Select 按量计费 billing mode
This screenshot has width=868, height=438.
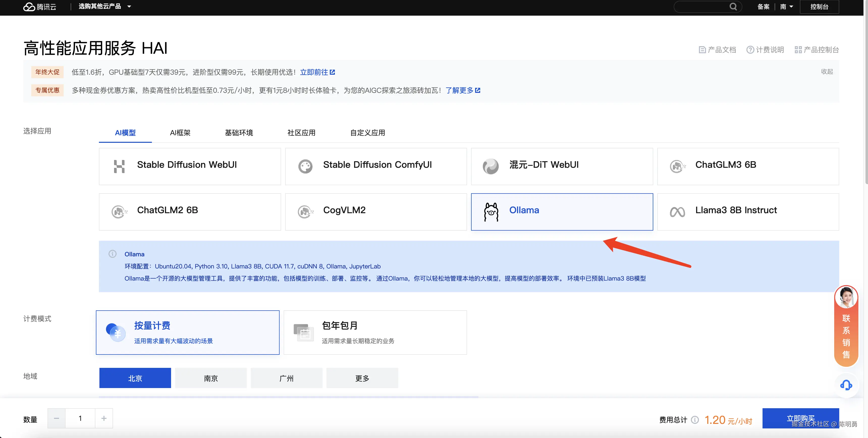[x=187, y=332]
